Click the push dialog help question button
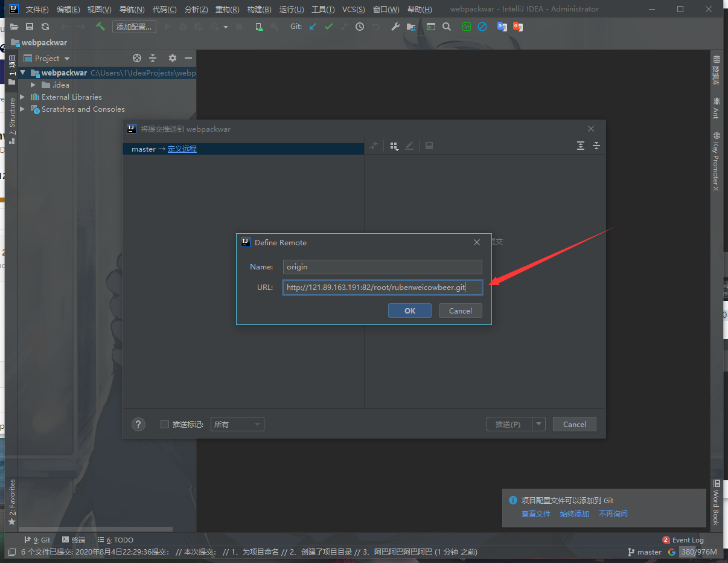Screen dimensions: 728x563 click(x=138, y=424)
